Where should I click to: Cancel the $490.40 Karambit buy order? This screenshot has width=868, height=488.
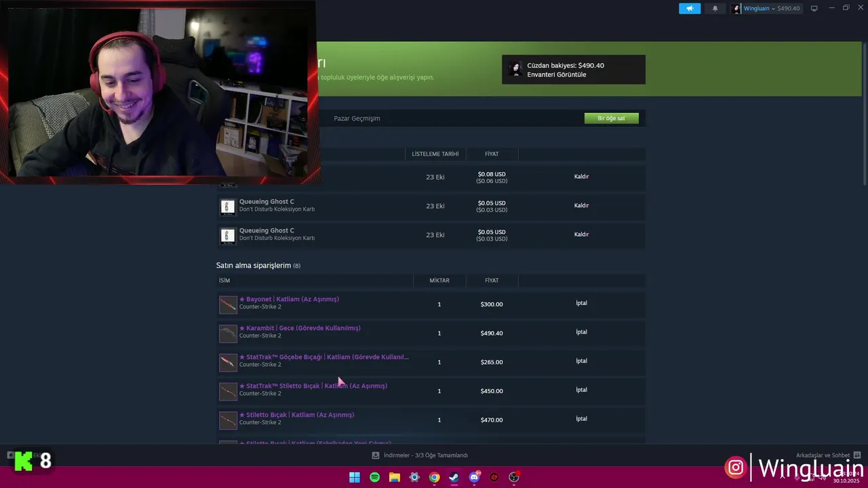pos(581,332)
